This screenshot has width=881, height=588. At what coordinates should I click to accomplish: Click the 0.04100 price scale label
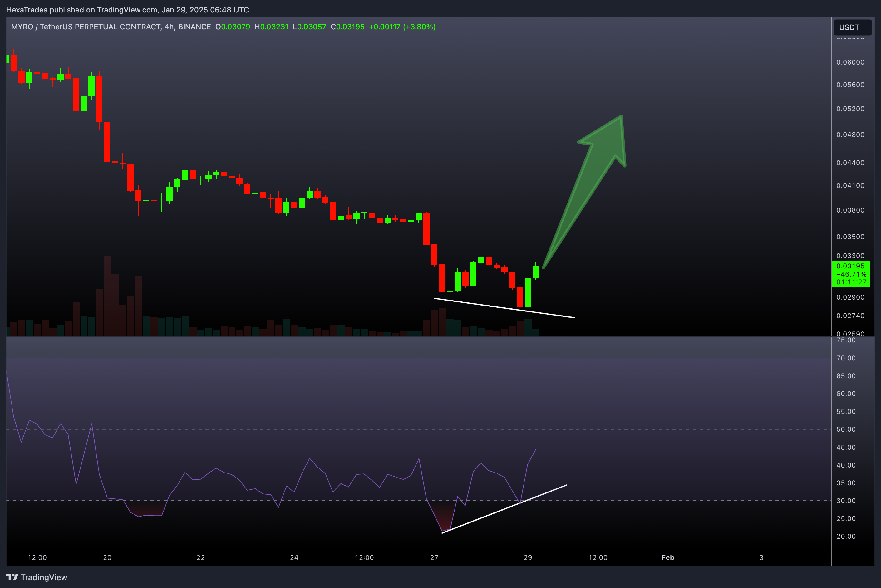point(850,186)
